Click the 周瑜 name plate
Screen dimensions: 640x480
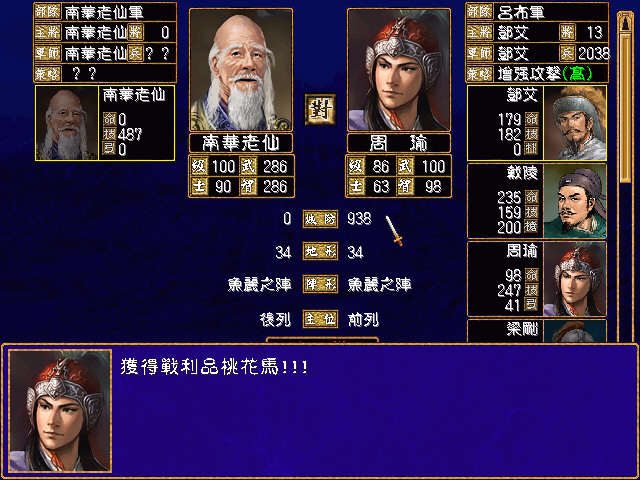coord(399,143)
